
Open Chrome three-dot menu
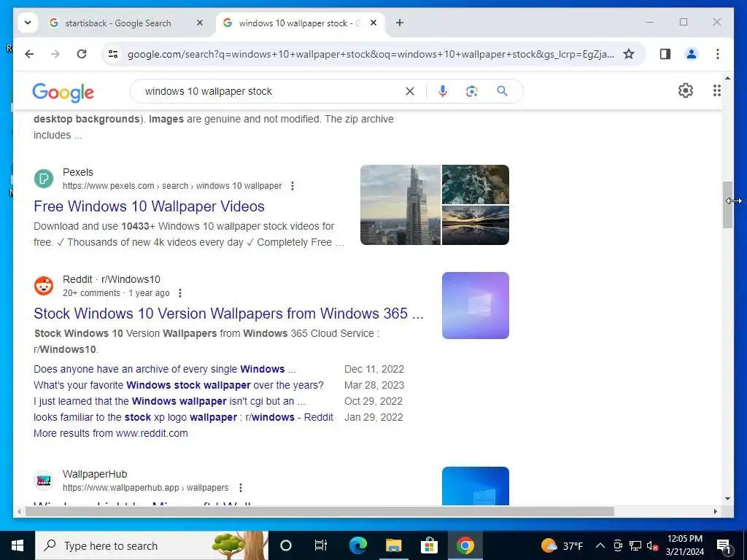pyautogui.click(x=718, y=54)
